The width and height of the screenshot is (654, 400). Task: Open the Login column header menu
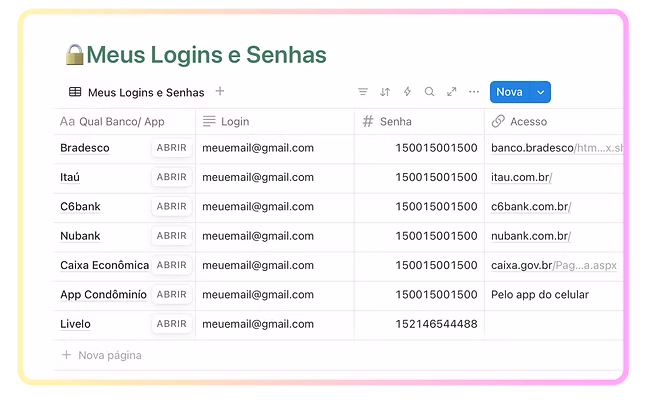(235, 122)
